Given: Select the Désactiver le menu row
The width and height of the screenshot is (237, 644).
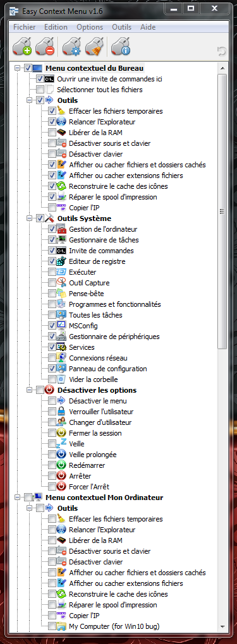Looking at the screenshot, I should point(98,401).
